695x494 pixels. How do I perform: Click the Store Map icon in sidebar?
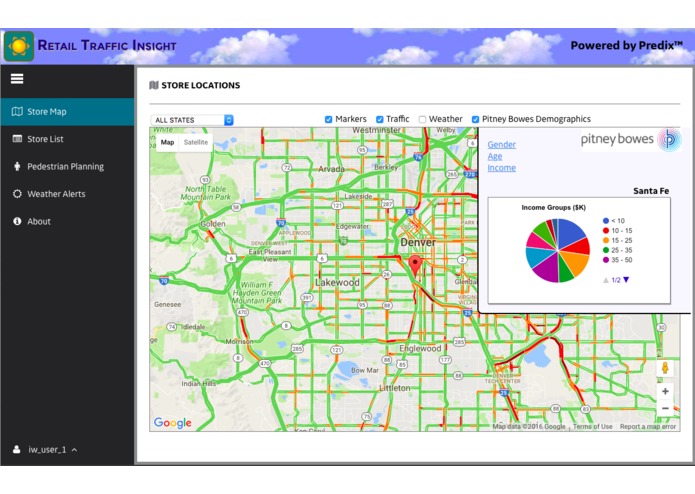pyautogui.click(x=17, y=111)
